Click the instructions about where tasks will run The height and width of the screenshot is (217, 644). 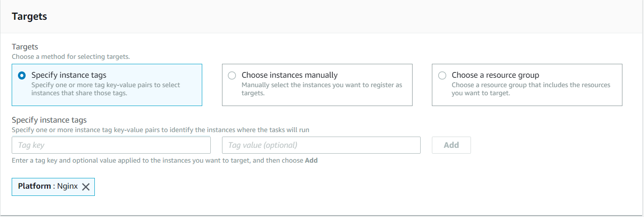point(160,130)
